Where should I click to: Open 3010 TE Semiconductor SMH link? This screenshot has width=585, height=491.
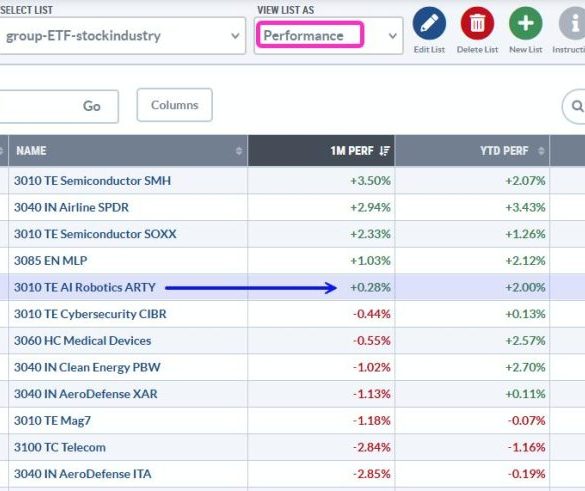pyautogui.click(x=93, y=181)
